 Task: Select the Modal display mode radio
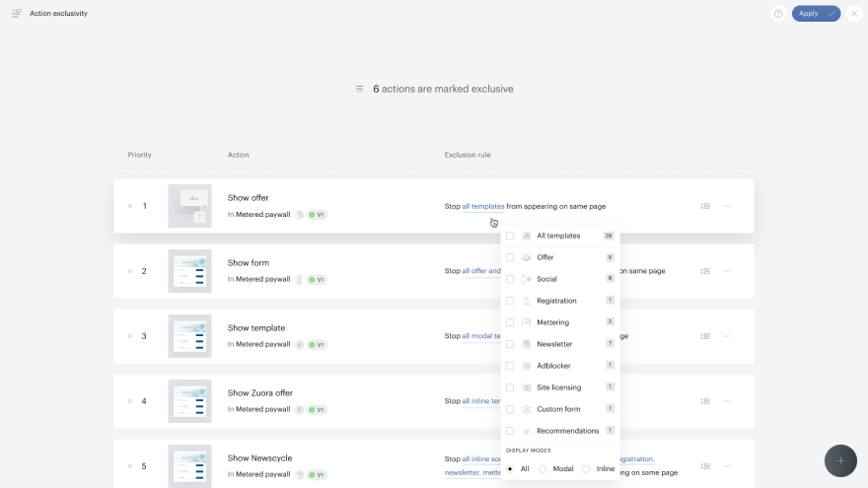542,468
